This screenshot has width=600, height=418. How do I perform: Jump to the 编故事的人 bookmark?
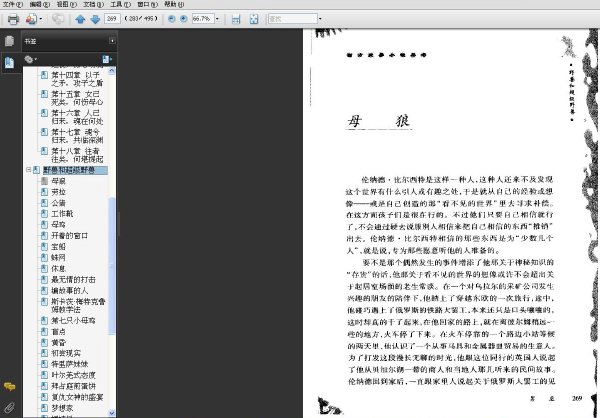point(70,291)
